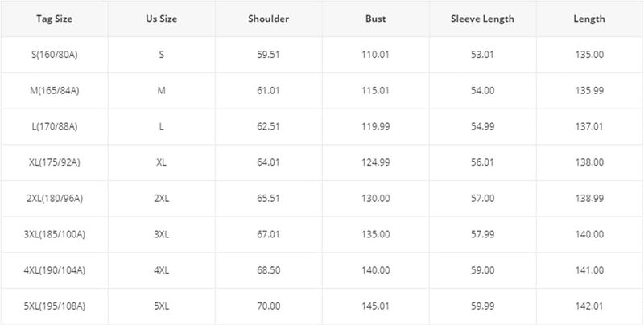Image resolution: width=644 pixels, height=325 pixels.
Task: Click the 5XL(195/108A) tag size cell
Action: (55, 306)
